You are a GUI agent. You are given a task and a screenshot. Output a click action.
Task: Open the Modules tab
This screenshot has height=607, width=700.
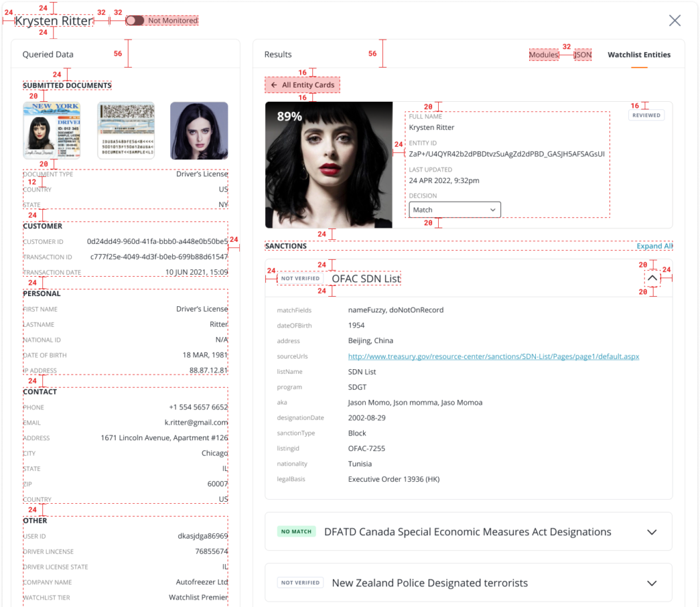[x=543, y=55]
